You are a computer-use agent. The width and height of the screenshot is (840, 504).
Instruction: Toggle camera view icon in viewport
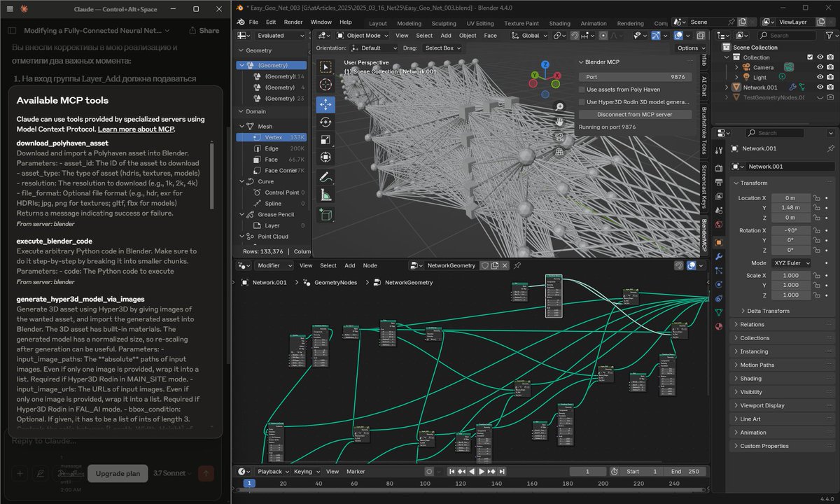(x=559, y=136)
